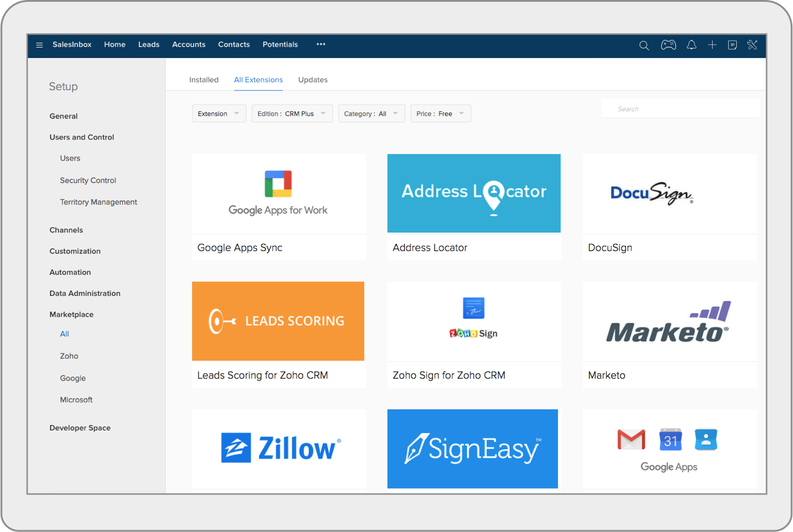Switch to the Updates tab
793x532 pixels.
point(313,80)
